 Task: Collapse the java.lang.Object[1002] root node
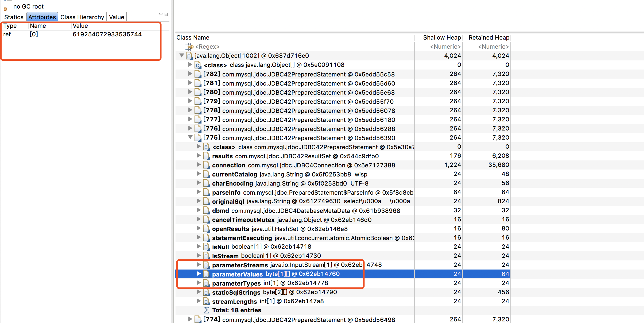pos(181,56)
